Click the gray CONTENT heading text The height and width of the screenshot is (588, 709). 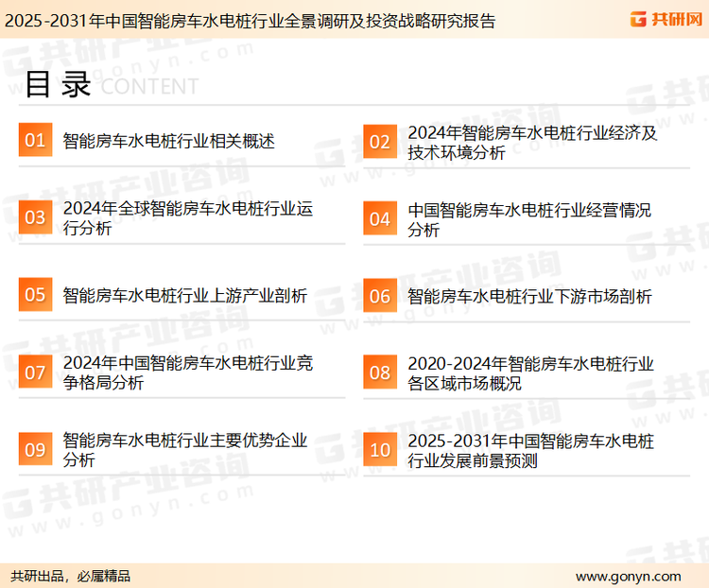[x=149, y=86]
